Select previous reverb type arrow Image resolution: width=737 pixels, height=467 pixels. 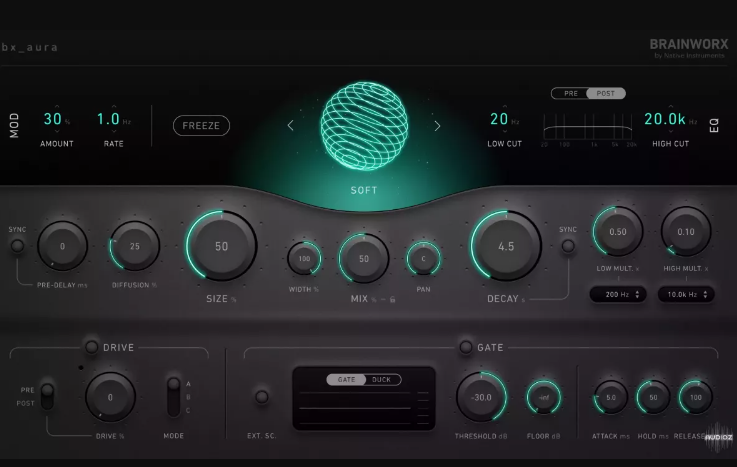pyautogui.click(x=290, y=125)
